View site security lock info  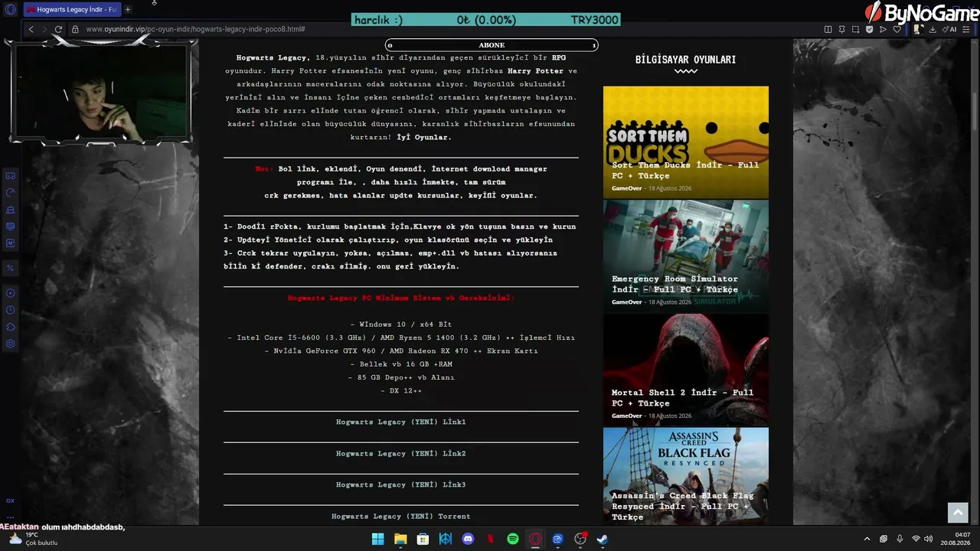click(75, 29)
